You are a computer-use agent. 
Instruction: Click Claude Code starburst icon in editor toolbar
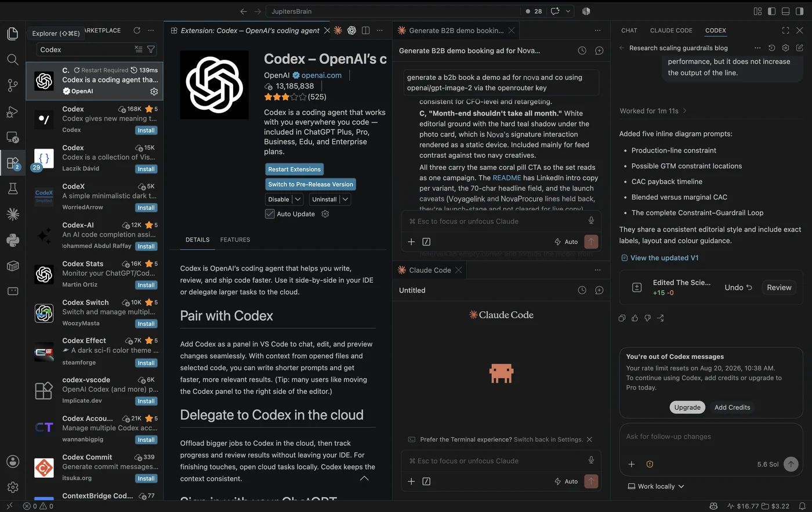(x=338, y=30)
